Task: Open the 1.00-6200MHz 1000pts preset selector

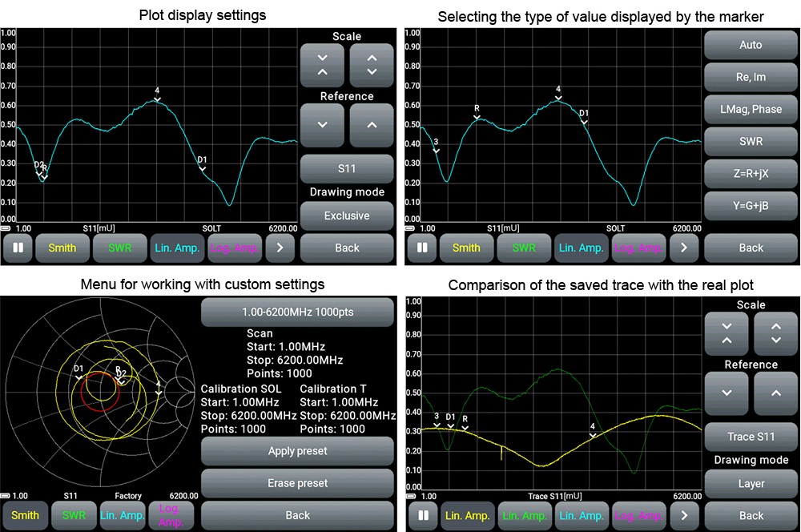Action: (x=297, y=312)
